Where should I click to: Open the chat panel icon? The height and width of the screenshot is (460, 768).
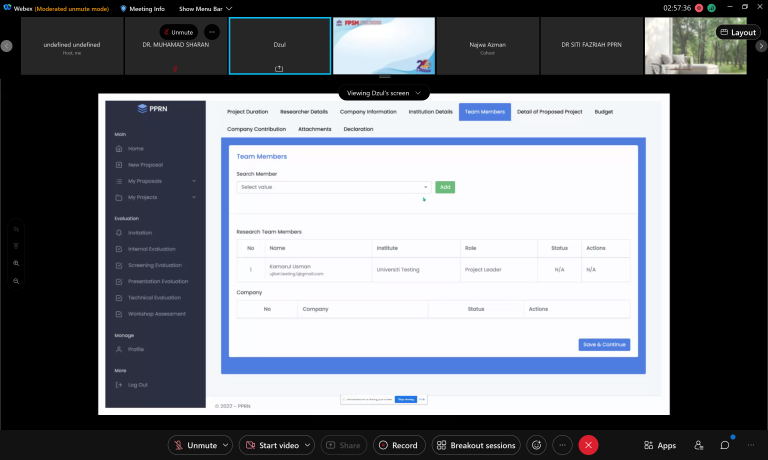pos(725,445)
